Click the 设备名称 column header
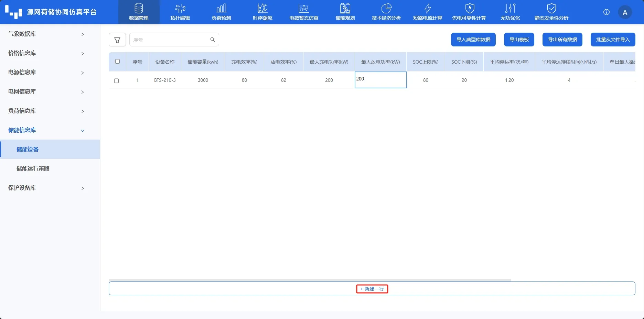Image resolution: width=644 pixels, height=319 pixels. [165, 62]
